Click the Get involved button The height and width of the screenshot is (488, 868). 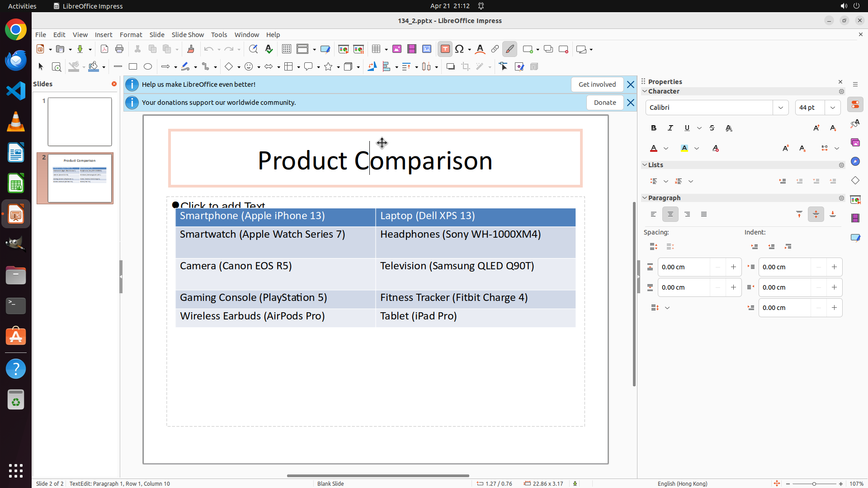click(597, 84)
